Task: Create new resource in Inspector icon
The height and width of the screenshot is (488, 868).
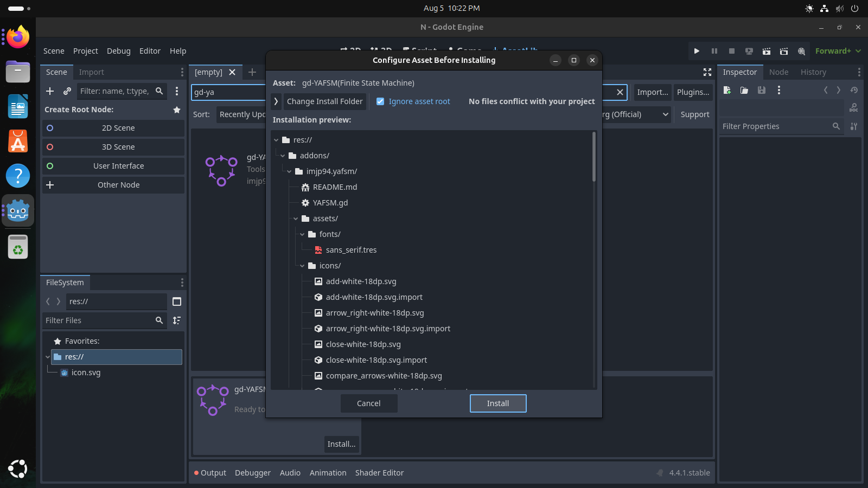Action: click(x=727, y=91)
